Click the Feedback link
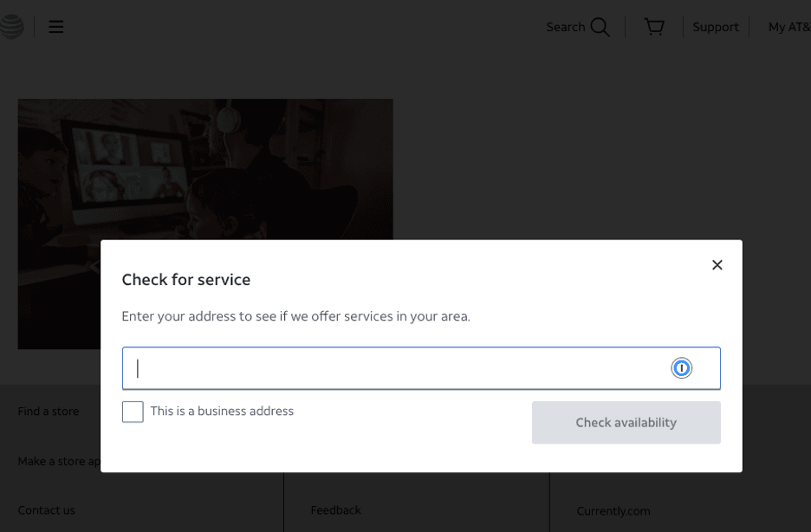Viewport: 811px width, 532px height. (336, 510)
